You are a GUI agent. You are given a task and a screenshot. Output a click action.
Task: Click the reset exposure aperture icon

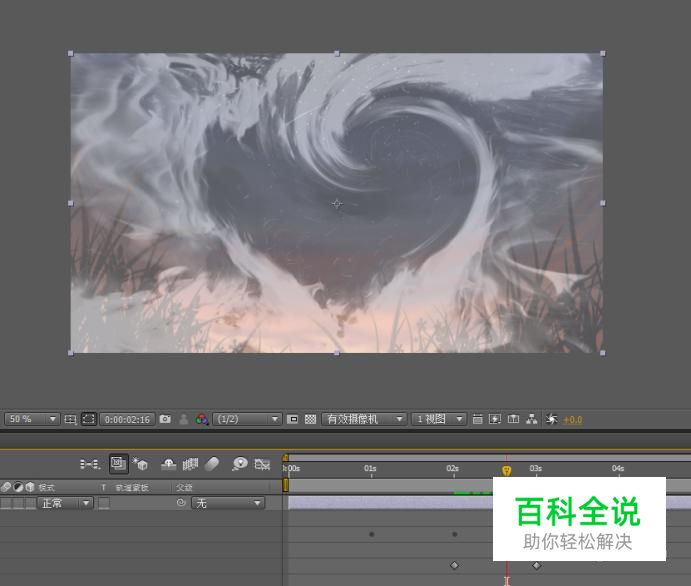coord(551,419)
